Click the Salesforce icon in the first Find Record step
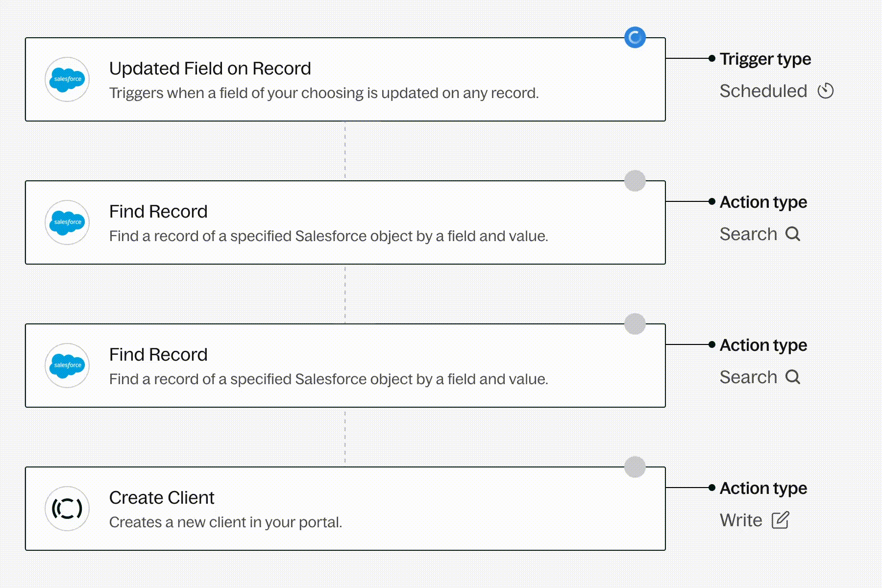The width and height of the screenshot is (882, 588). click(x=67, y=222)
